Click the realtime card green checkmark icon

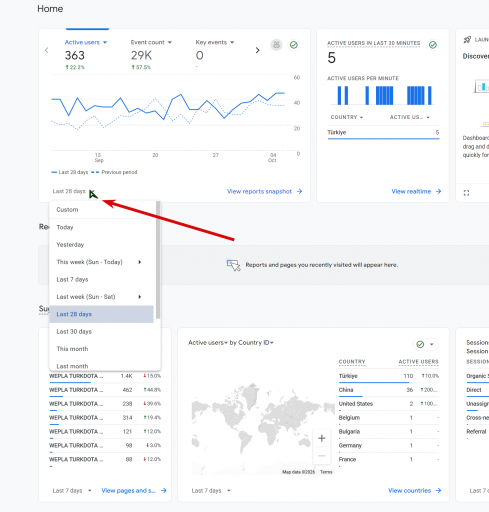433,45
